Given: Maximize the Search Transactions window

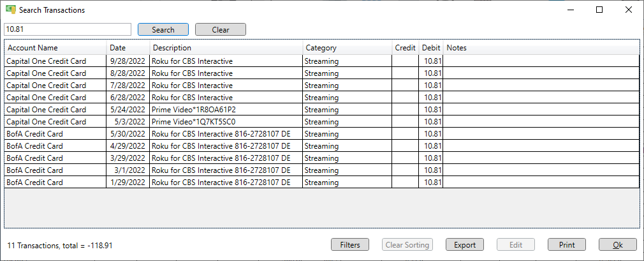Looking at the screenshot, I should pyautogui.click(x=599, y=10).
